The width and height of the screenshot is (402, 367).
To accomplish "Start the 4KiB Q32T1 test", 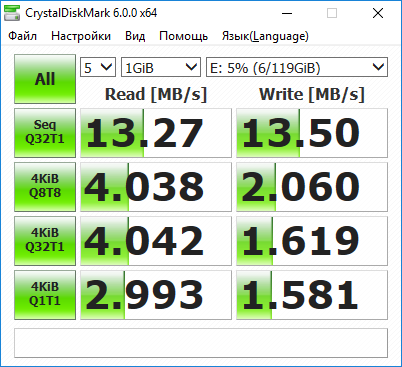I will coord(45,241).
